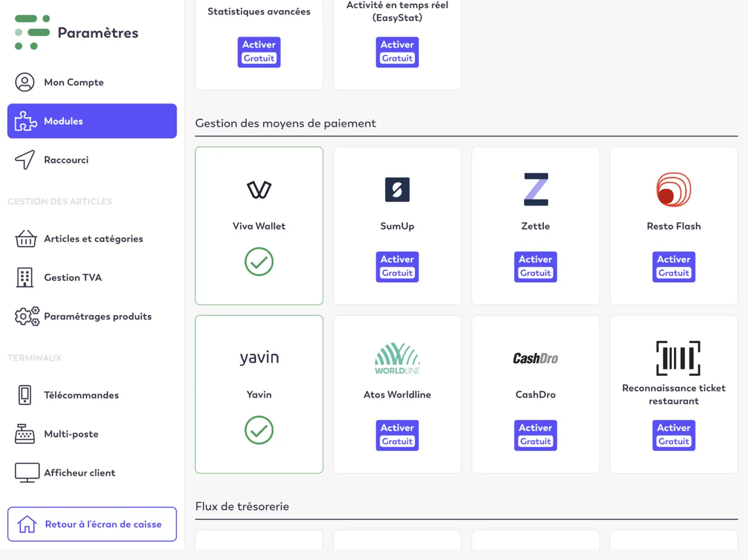Go to Articles et catégories
748x560 pixels.
pyautogui.click(x=92, y=239)
